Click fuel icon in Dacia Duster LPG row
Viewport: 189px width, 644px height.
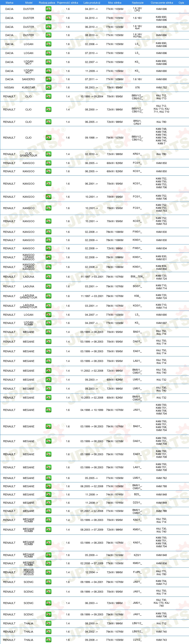pyautogui.click(x=48, y=9)
